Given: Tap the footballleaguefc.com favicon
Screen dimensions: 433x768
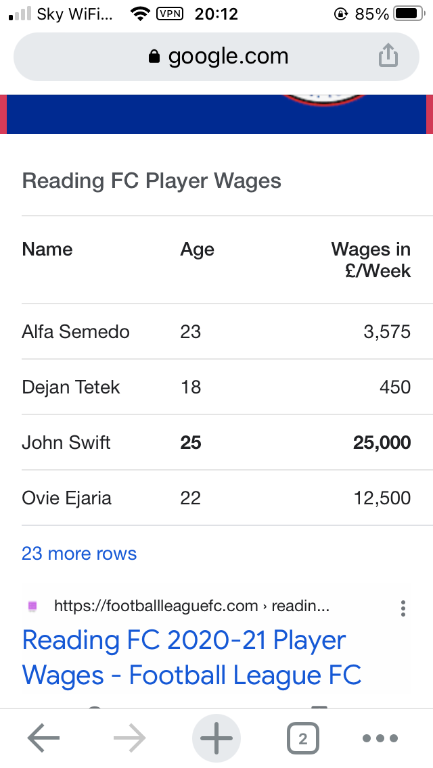Looking at the screenshot, I should tap(33, 606).
